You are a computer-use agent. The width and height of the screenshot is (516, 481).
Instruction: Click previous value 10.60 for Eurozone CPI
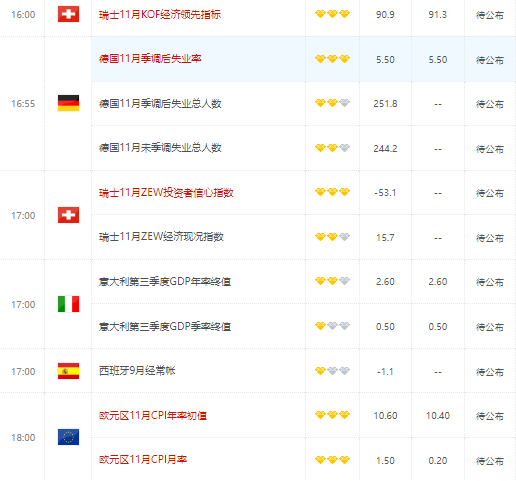tap(385, 416)
